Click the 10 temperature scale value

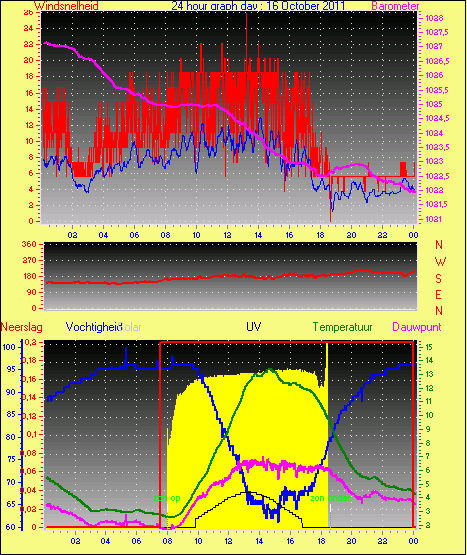pos(429,415)
